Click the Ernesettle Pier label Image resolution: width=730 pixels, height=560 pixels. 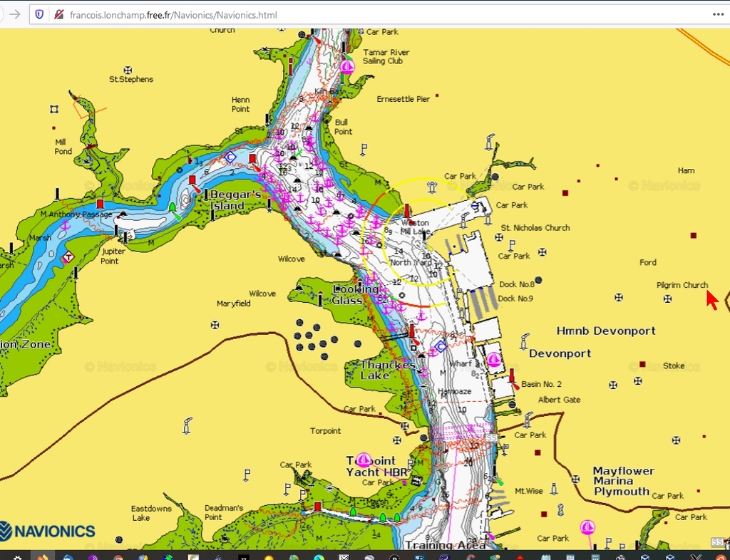coord(403,99)
